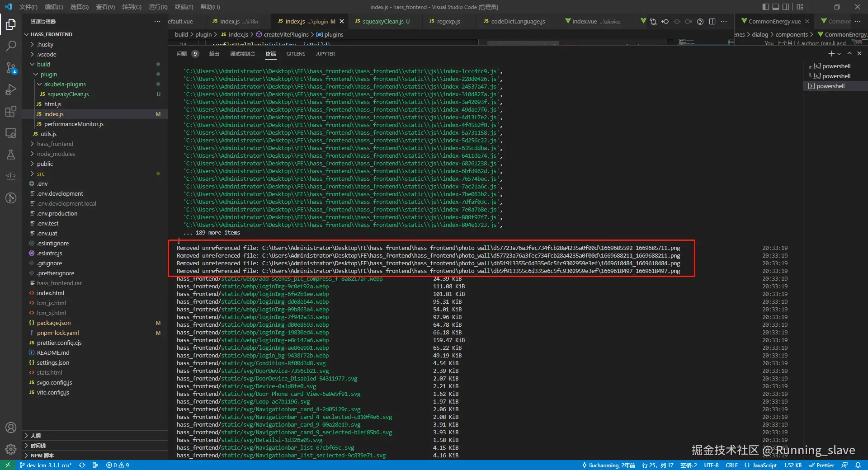
Task: Switch to the regexp.js editor tab
Action: pos(449,21)
